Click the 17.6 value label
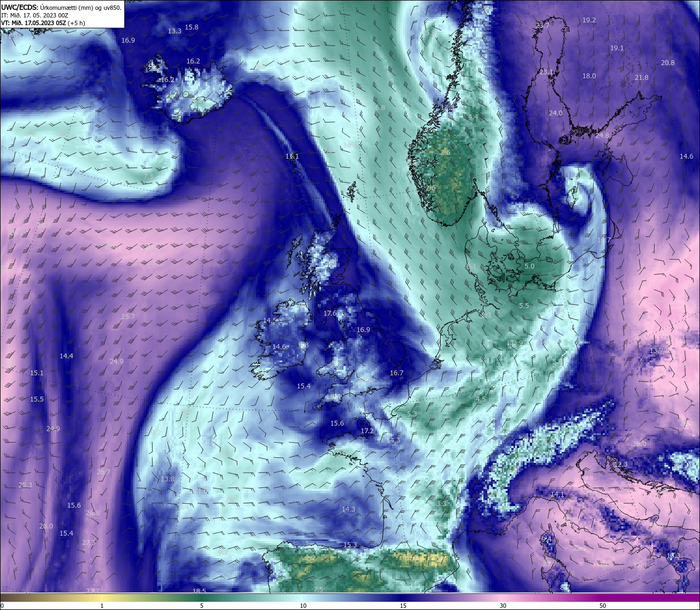 (x=330, y=313)
